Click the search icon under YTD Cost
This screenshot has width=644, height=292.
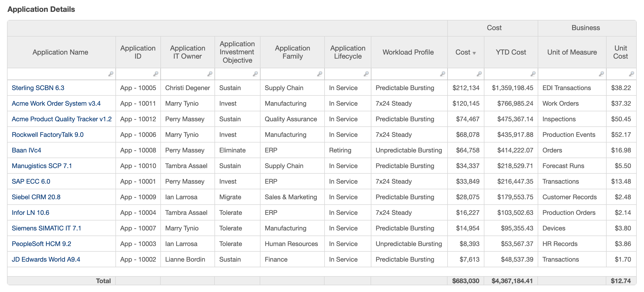[x=533, y=74]
